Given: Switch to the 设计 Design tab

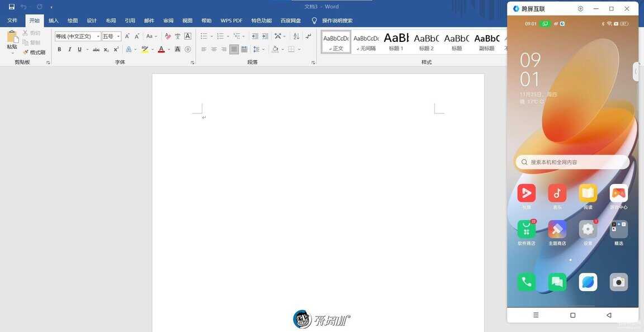Looking at the screenshot, I should (x=92, y=21).
